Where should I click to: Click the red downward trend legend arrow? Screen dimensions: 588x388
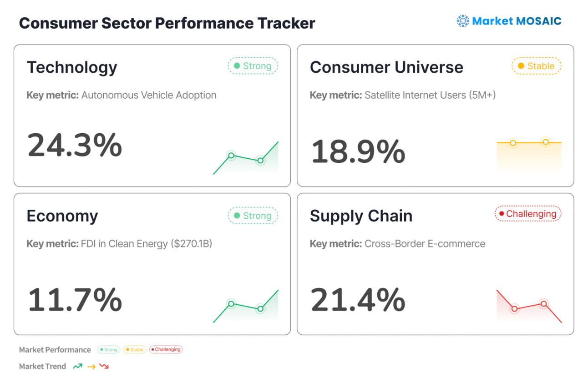(x=104, y=366)
